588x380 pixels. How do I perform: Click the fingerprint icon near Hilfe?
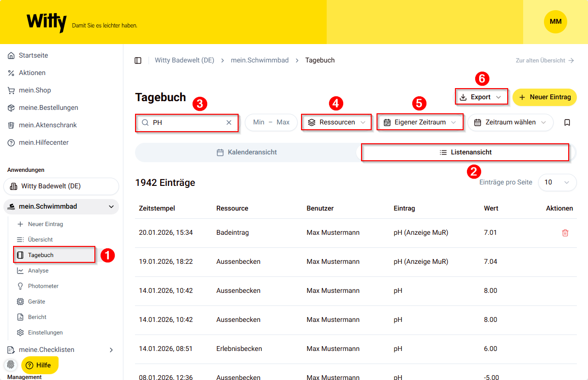(11, 365)
